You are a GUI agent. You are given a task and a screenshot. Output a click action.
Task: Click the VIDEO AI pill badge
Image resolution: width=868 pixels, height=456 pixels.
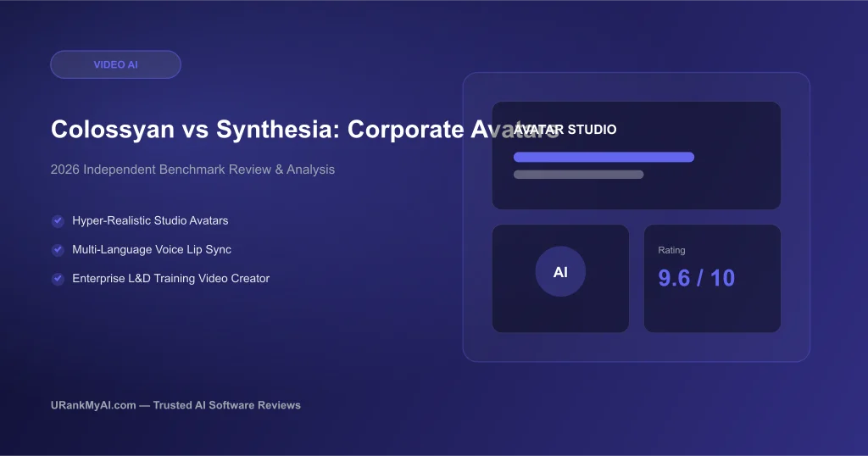(115, 64)
